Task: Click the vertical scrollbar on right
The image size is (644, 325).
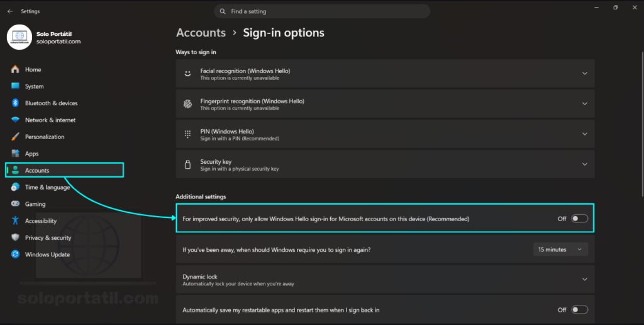Action: pos(642,123)
